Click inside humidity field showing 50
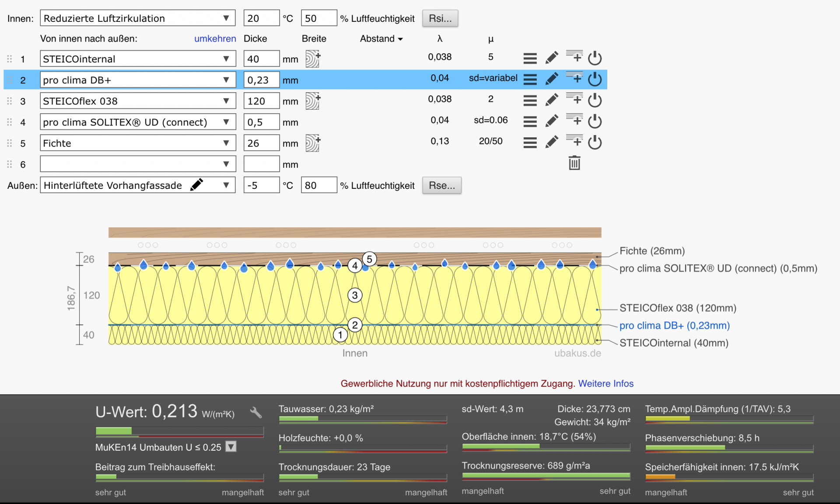The height and width of the screenshot is (504, 840). coord(318,18)
